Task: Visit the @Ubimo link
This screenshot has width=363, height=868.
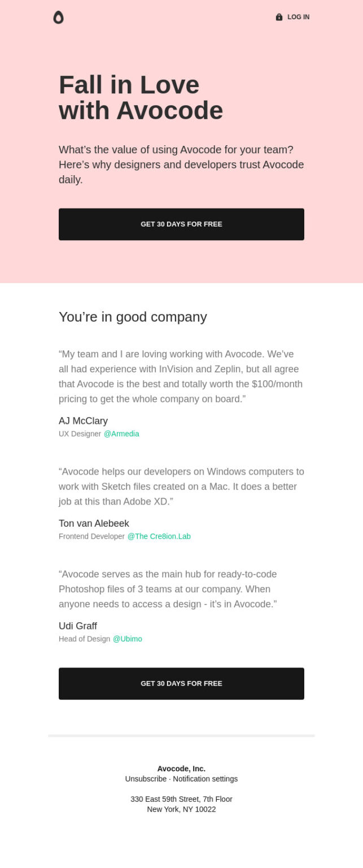Action: (127, 639)
